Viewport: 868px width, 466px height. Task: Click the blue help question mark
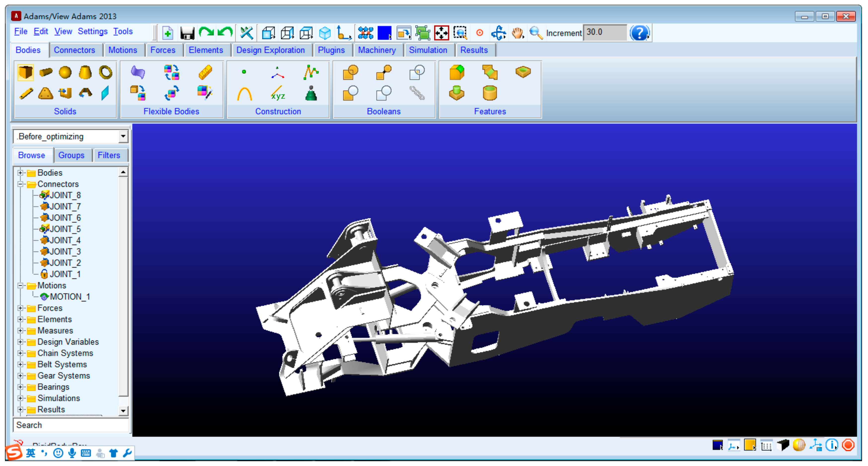(639, 33)
